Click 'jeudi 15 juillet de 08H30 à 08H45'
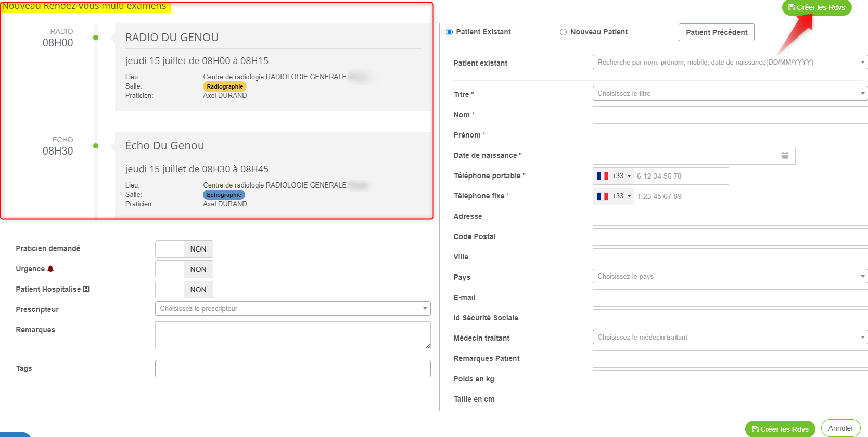The width and height of the screenshot is (868, 437). [x=197, y=169]
